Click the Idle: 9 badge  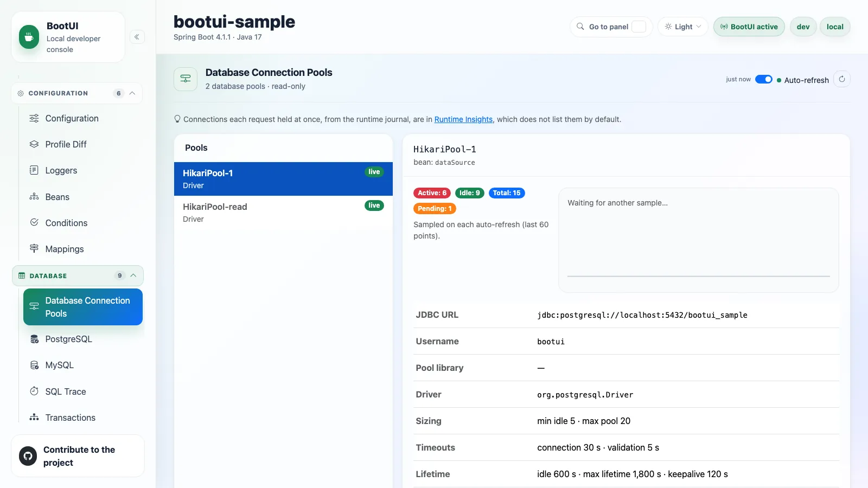[469, 193]
